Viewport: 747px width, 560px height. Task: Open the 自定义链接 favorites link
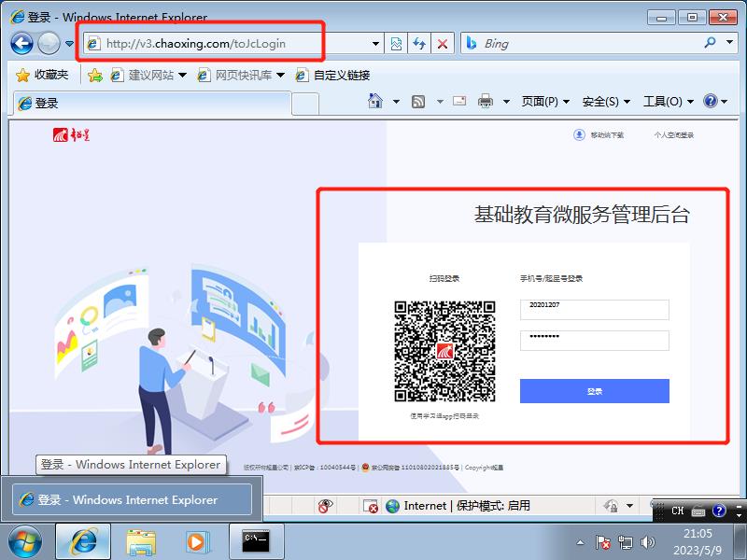pyautogui.click(x=333, y=75)
